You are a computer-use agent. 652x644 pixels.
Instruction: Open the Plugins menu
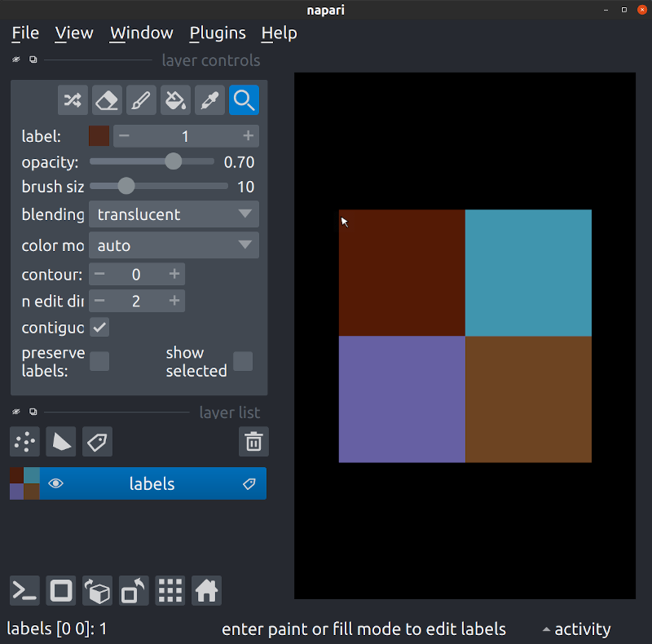(x=217, y=33)
